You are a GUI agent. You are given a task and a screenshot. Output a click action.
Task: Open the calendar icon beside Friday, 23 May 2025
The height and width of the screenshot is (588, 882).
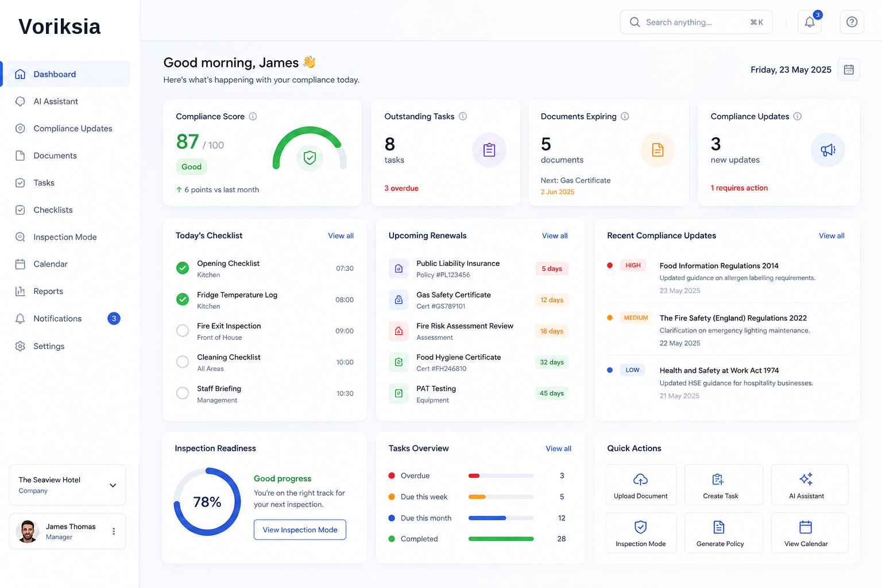click(848, 69)
